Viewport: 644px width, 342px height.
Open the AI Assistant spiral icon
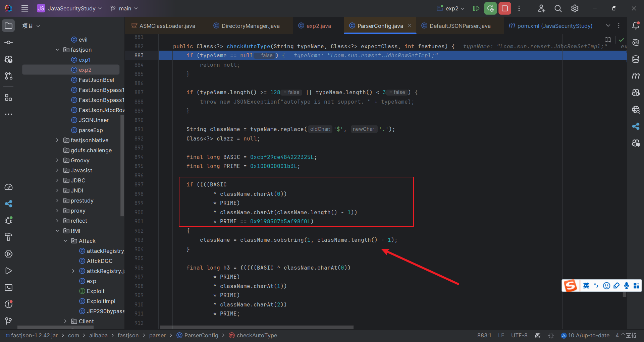[x=636, y=42]
